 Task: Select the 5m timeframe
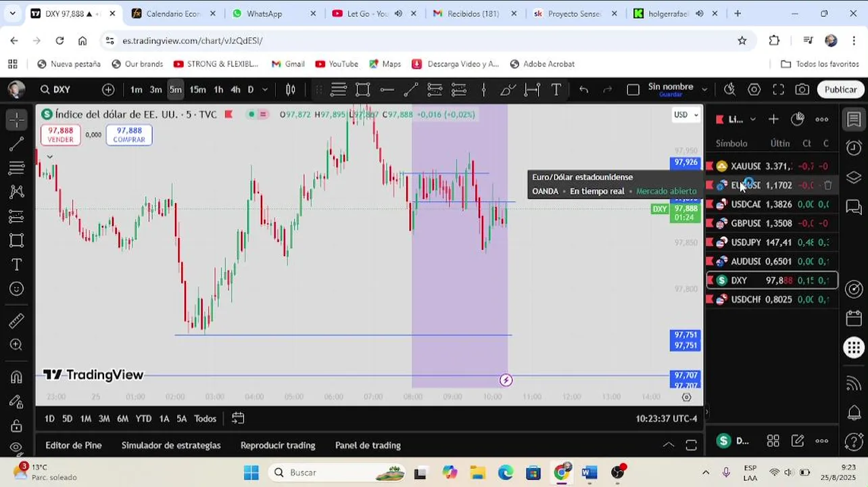point(175,89)
